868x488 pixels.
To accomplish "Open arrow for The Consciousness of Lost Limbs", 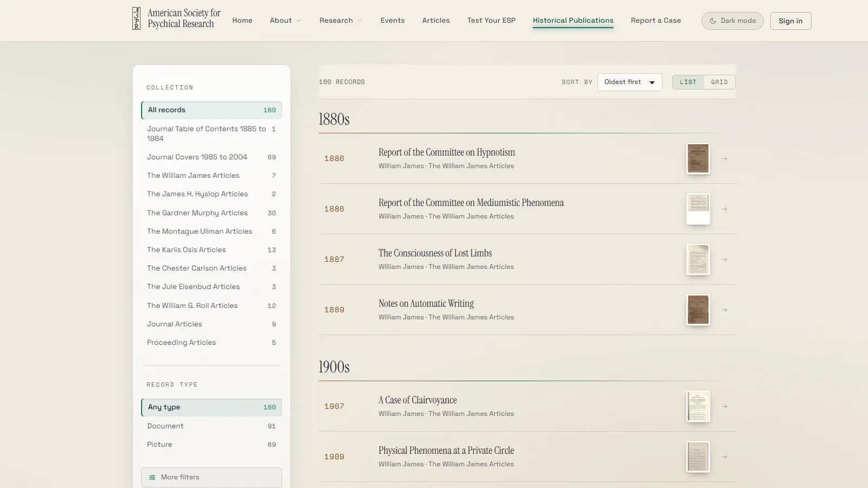I will 724,260.
